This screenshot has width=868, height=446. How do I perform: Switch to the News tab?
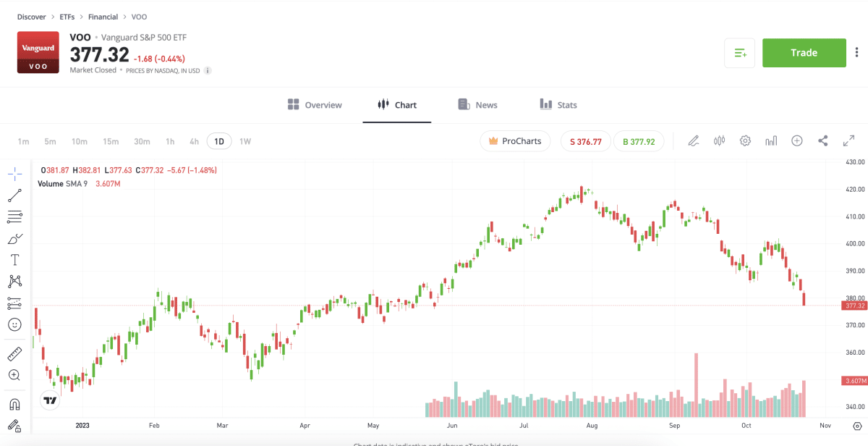tap(477, 104)
